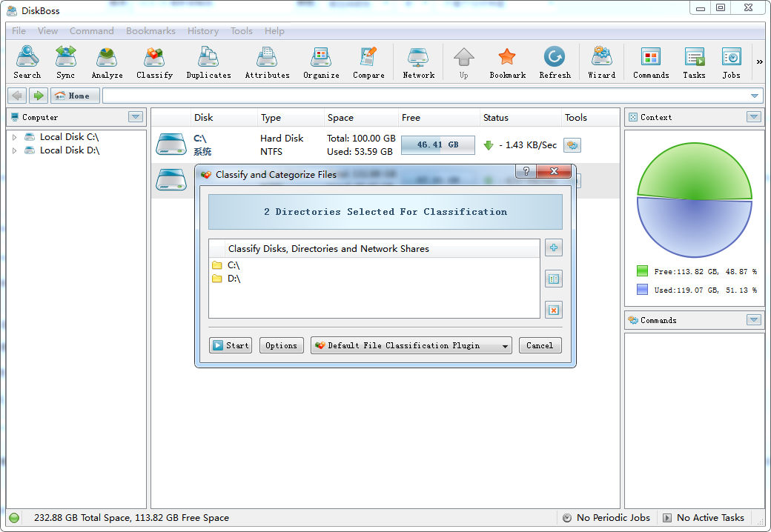Viewport: 771px width, 532px height.
Task: Go back with navigation arrow
Action: (x=17, y=96)
